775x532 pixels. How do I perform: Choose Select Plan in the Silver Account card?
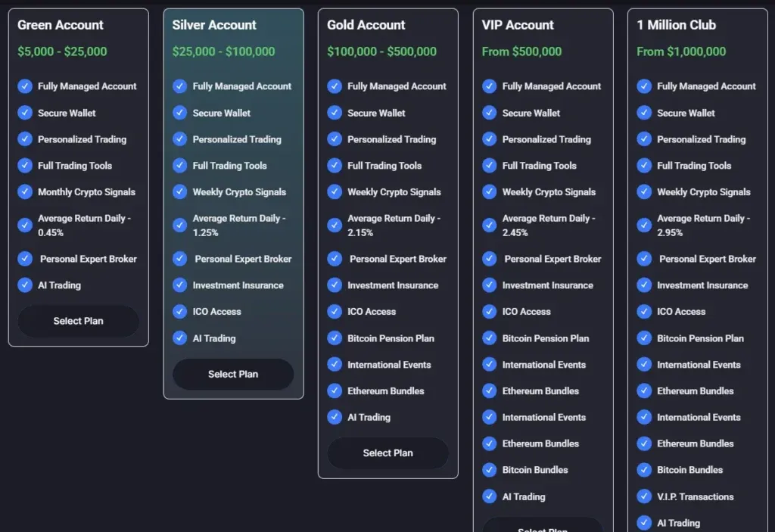coord(232,374)
